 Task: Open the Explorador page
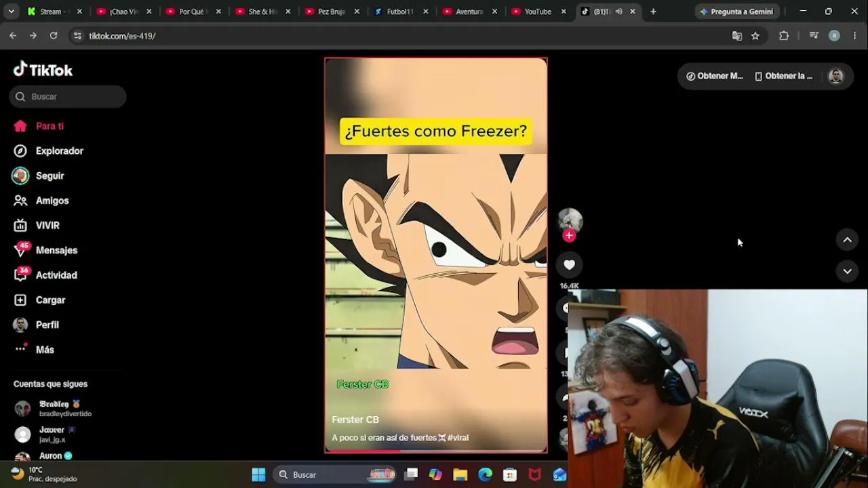48,151
